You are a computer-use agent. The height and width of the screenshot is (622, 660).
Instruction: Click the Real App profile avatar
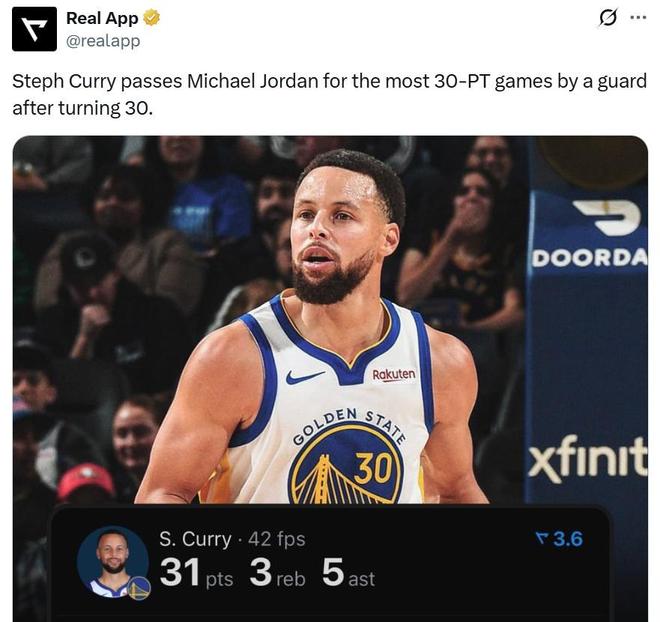(34, 29)
